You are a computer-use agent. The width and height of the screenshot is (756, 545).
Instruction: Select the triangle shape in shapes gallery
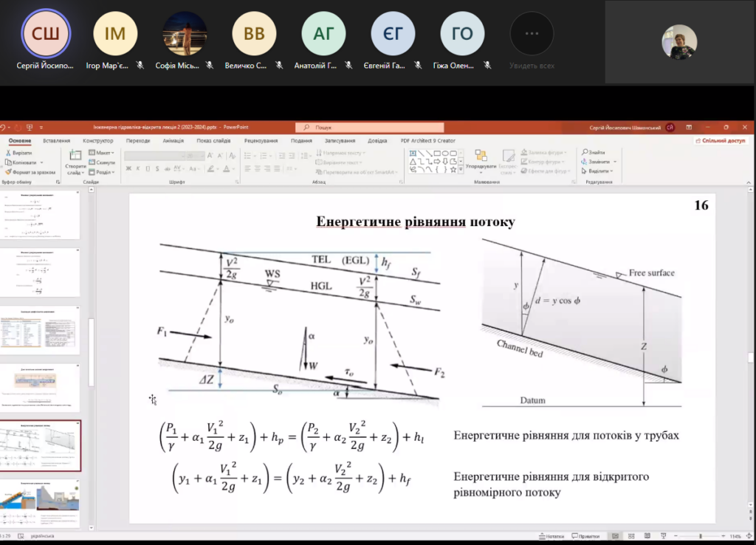413,162
